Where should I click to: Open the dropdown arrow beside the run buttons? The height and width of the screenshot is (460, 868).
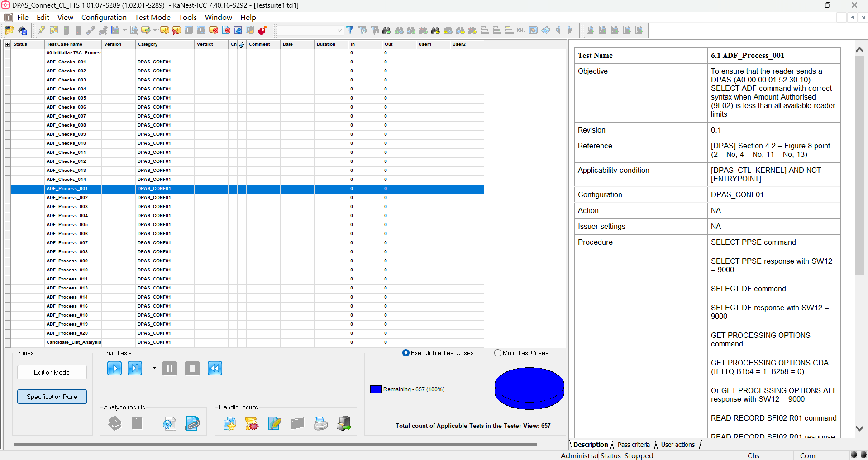154,368
